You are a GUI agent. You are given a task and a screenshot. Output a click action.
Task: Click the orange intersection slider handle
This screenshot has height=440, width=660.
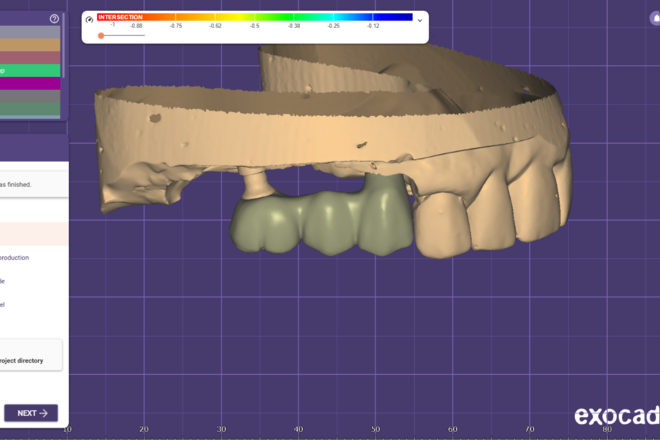tap(101, 36)
